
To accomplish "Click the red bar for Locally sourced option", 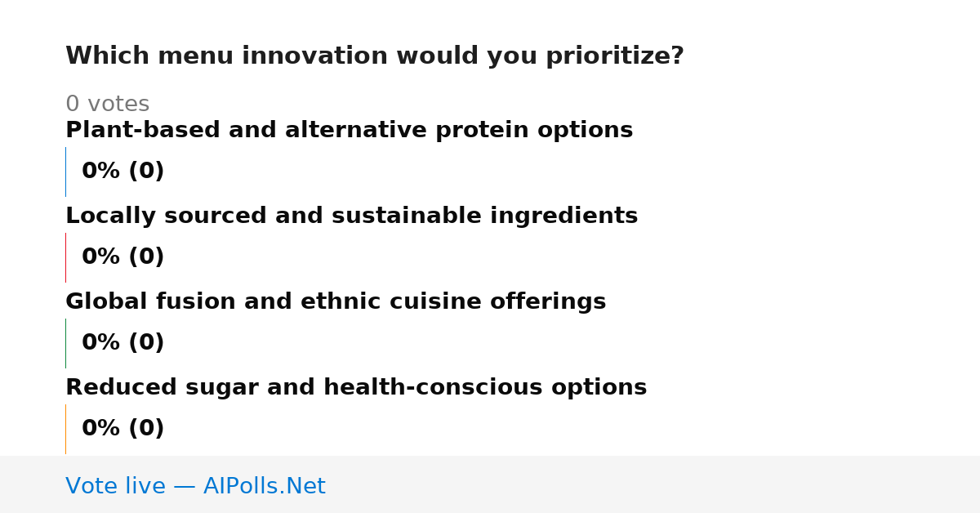I will [x=65, y=257].
